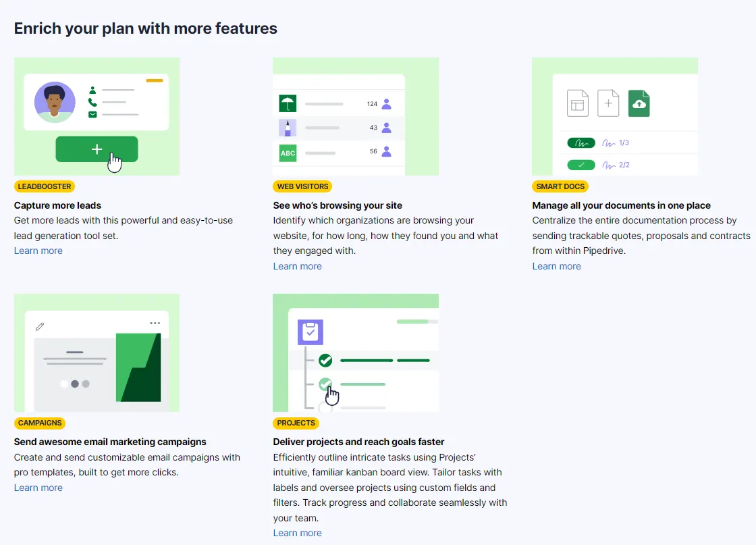The width and height of the screenshot is (756, 545).
Task: Click 'Manage all your documents in one place'
Action: click(x=622, y=205)
